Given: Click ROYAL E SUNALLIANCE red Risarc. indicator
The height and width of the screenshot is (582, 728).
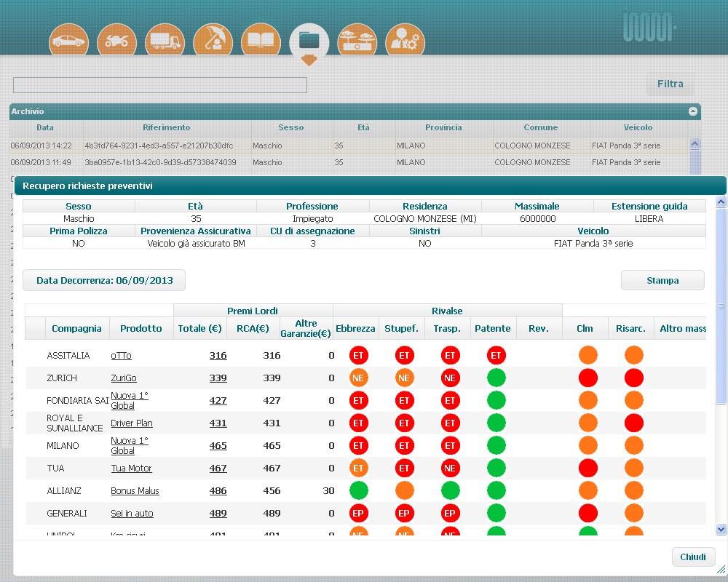Looking at the screenshot, I should 634,423.
